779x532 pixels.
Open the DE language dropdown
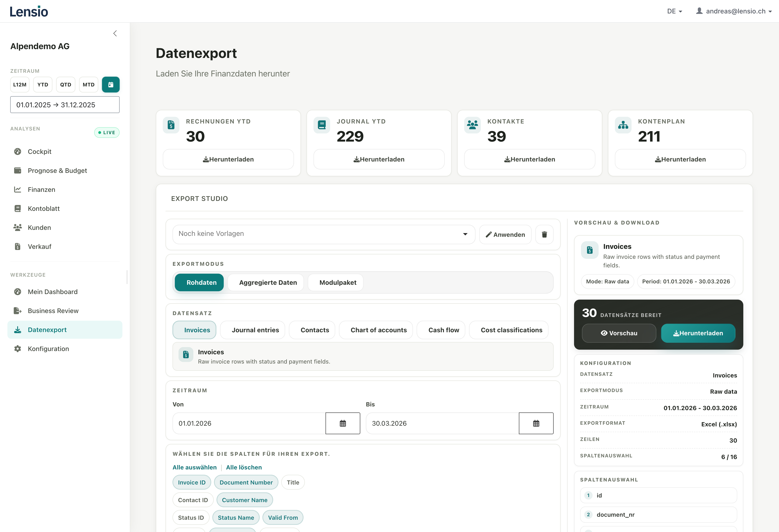click(674, 11)
